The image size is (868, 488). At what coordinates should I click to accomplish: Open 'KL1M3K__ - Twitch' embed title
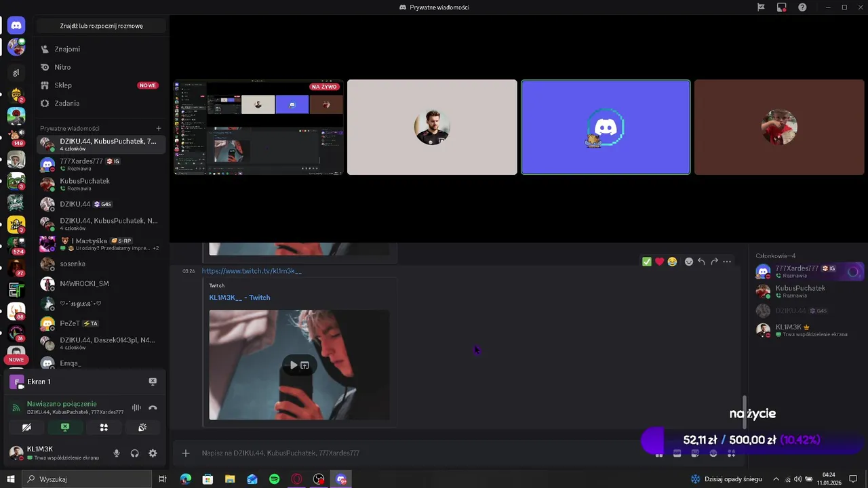click(239, 298)
